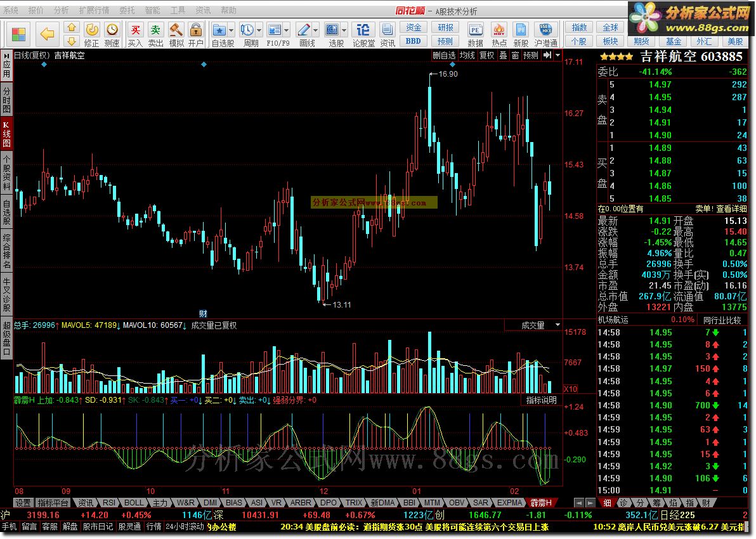
Task: Click the 板块 button
Action: pos(610,41)
